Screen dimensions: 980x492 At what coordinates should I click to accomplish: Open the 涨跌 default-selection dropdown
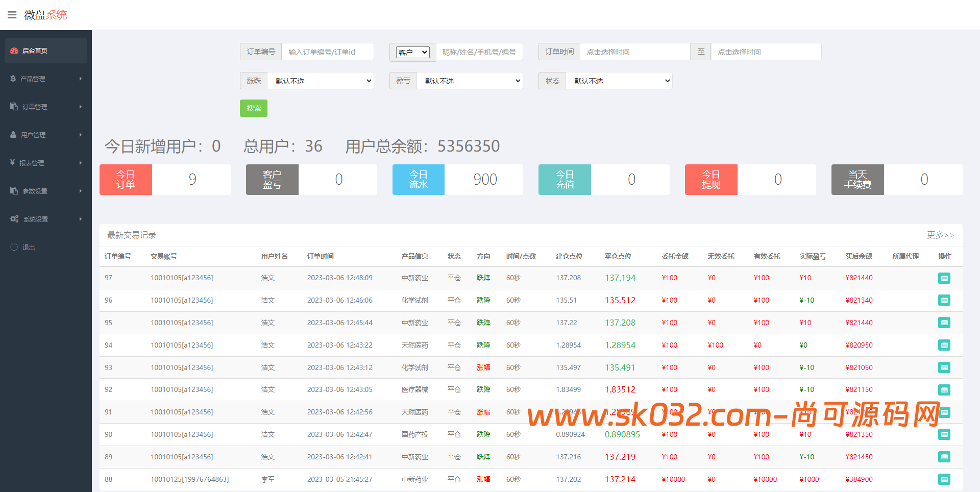320,81
